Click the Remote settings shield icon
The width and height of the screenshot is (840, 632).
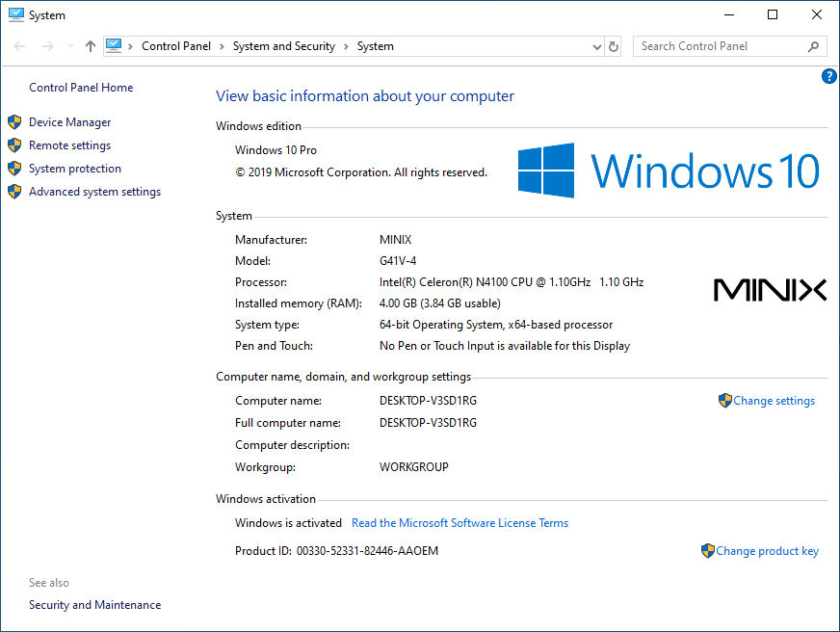14,145
